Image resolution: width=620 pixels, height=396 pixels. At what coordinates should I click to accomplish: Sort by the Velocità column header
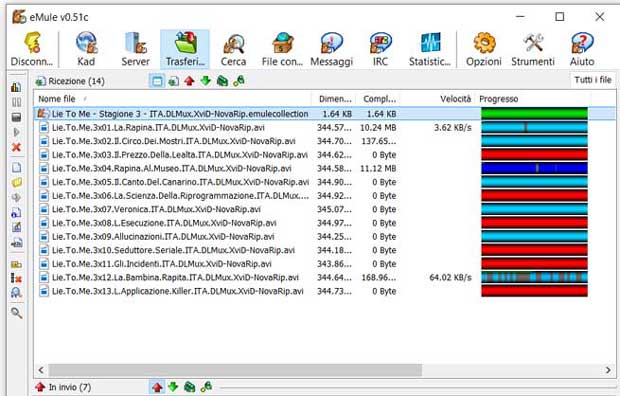(x=438, y=99)
